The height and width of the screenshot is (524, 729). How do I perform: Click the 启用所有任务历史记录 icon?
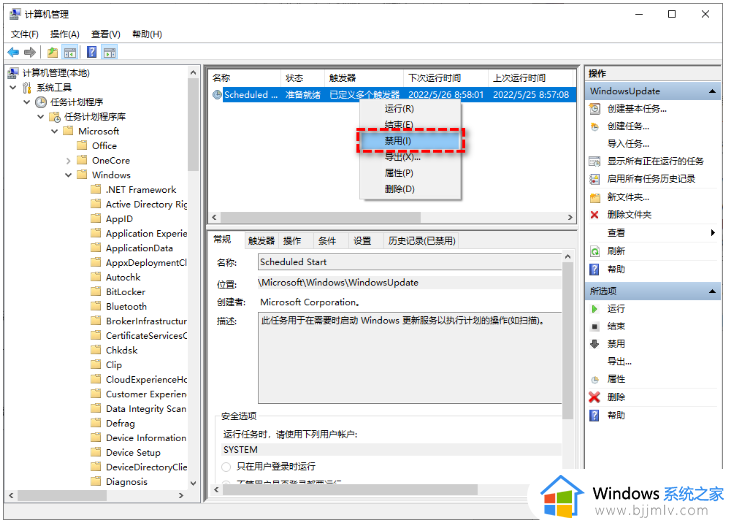595,179
